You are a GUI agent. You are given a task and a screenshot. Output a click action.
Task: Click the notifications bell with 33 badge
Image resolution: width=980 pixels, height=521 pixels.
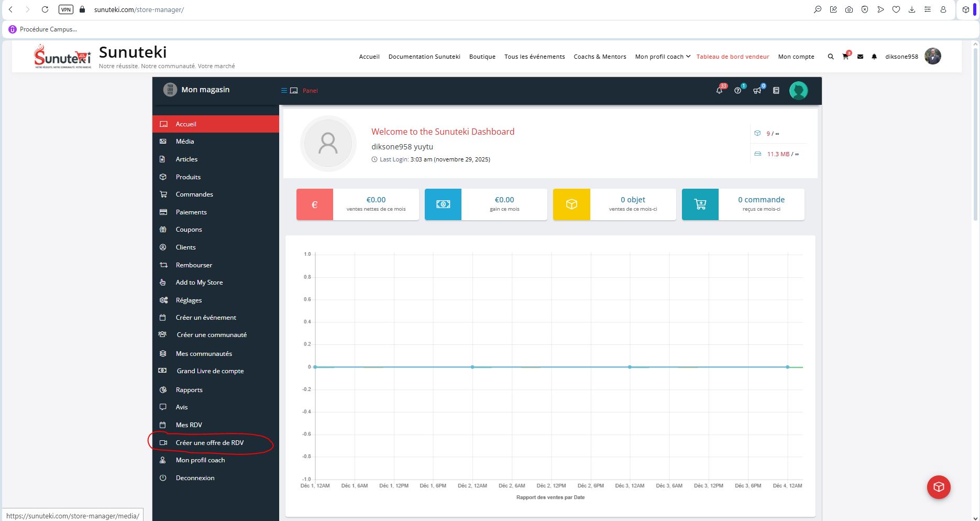coord(719,91)
